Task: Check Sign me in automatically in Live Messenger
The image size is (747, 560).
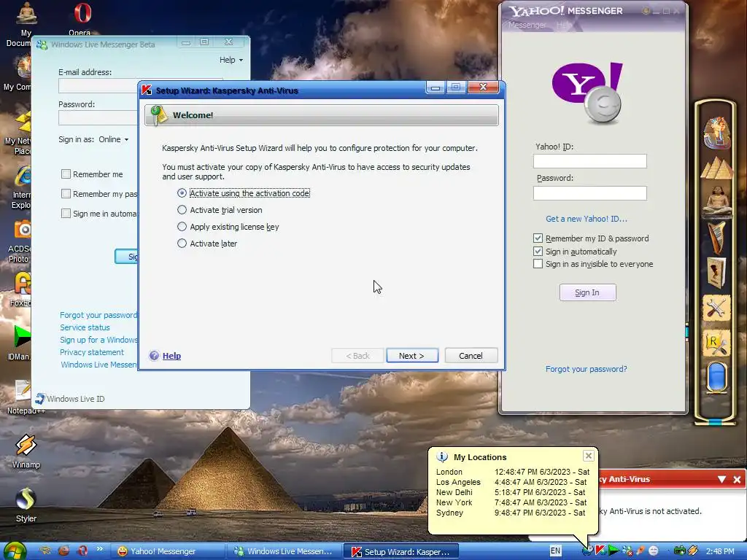Action: click(x=66, y=214)
